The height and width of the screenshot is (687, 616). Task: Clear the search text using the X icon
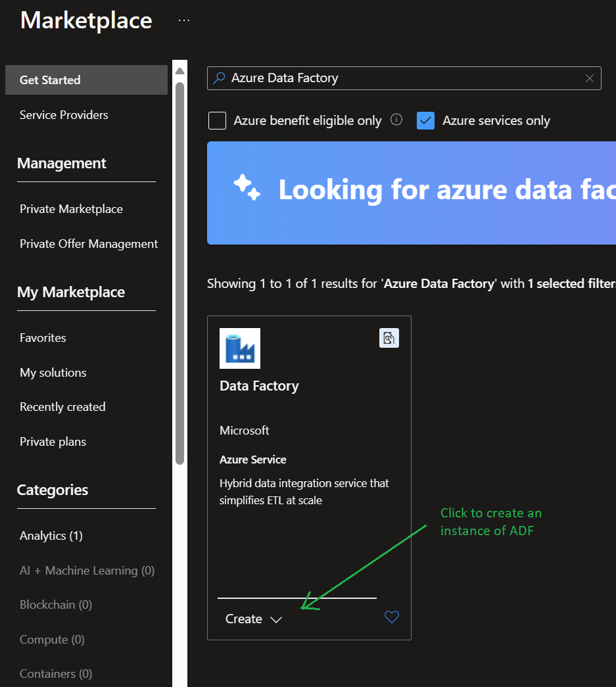pos(590,78)
